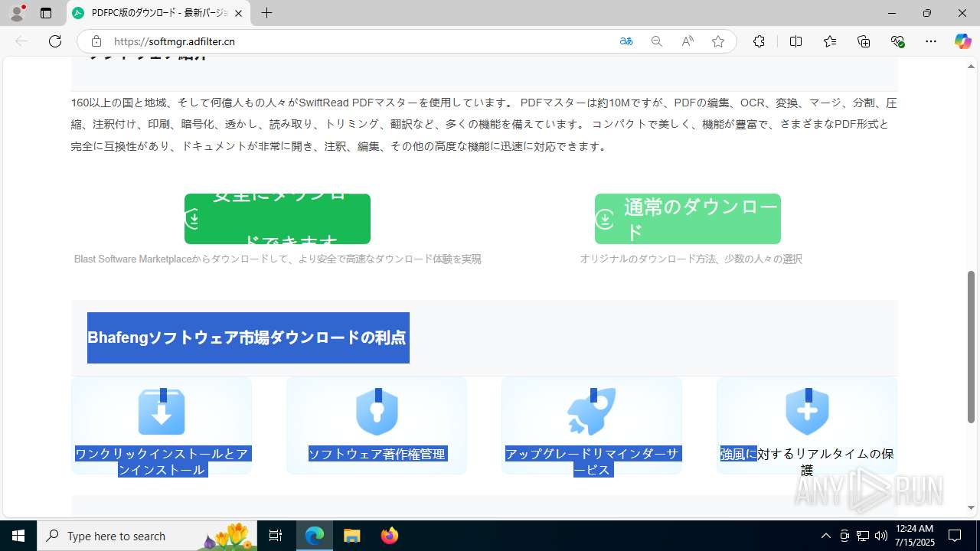Open the notification center icon
980x551 pixels.
pos(955,536)
